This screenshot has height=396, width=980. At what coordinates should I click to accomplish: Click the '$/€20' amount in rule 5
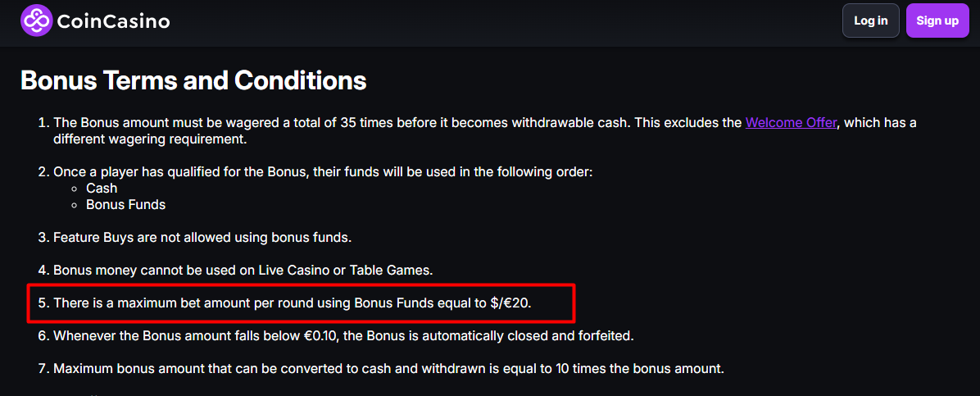(510, 303)
